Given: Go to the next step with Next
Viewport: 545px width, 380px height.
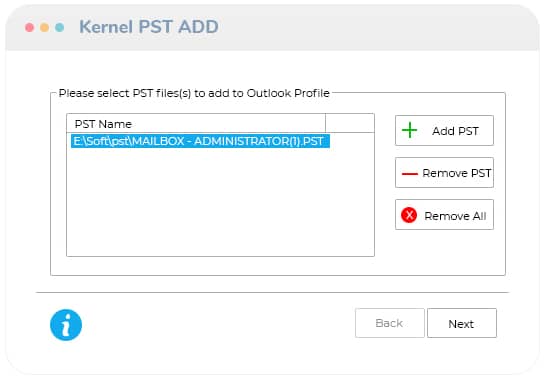Looking at the screenshot, I should coord(462,323).
